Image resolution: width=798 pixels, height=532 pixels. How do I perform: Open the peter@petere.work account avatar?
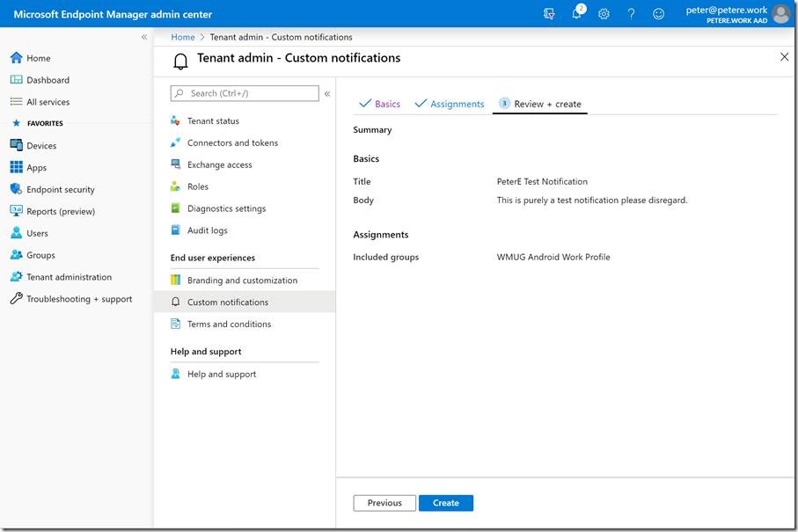click(780, 14)
